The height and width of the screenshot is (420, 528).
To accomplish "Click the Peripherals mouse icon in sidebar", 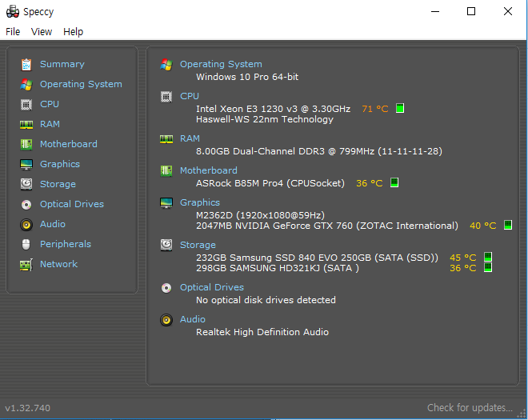I will coord(26,244).
